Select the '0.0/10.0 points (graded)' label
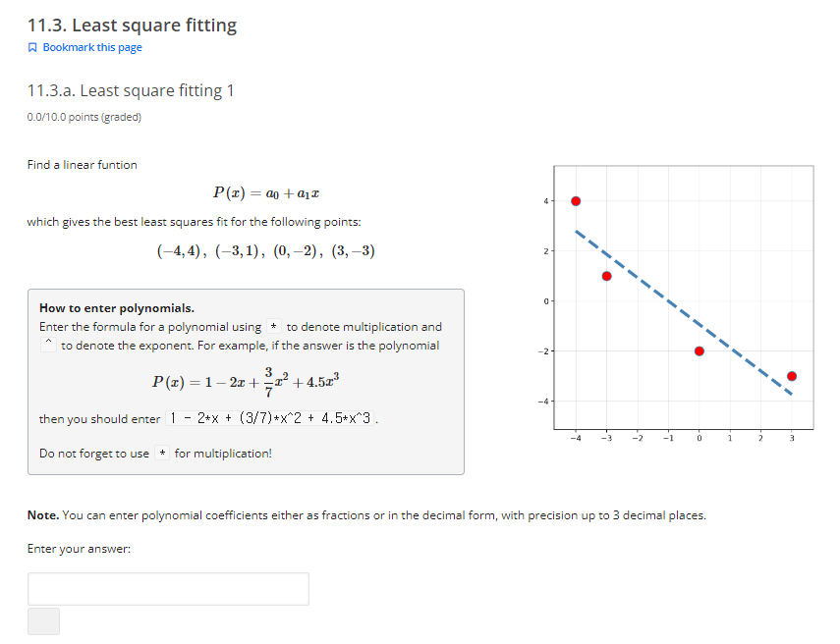 point(84,116)
